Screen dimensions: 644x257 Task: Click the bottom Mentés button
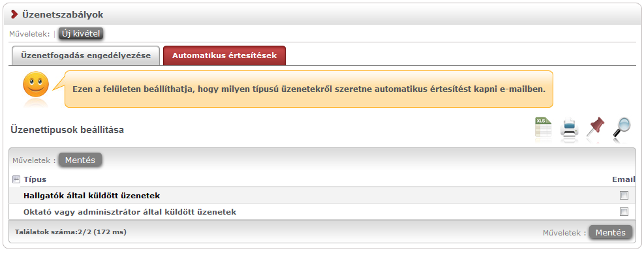pos(611,232)
